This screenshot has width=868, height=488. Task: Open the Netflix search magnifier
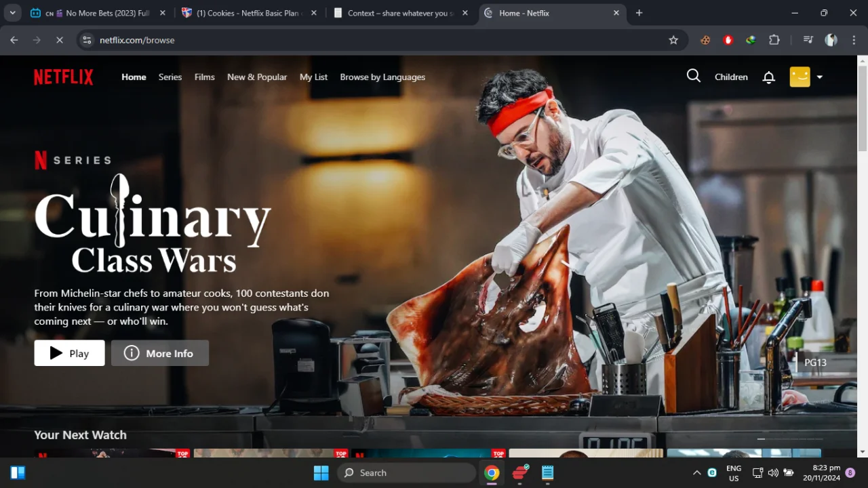[693, 76]
